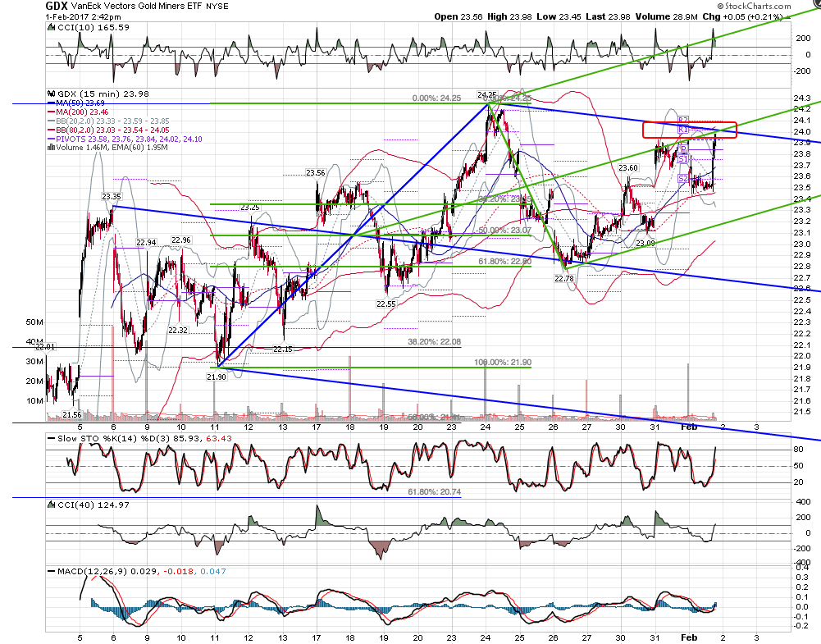This screenshot has width=821, height=644.
Task: Click the GDX ticker symbol title
Action: tap(56, 6)
